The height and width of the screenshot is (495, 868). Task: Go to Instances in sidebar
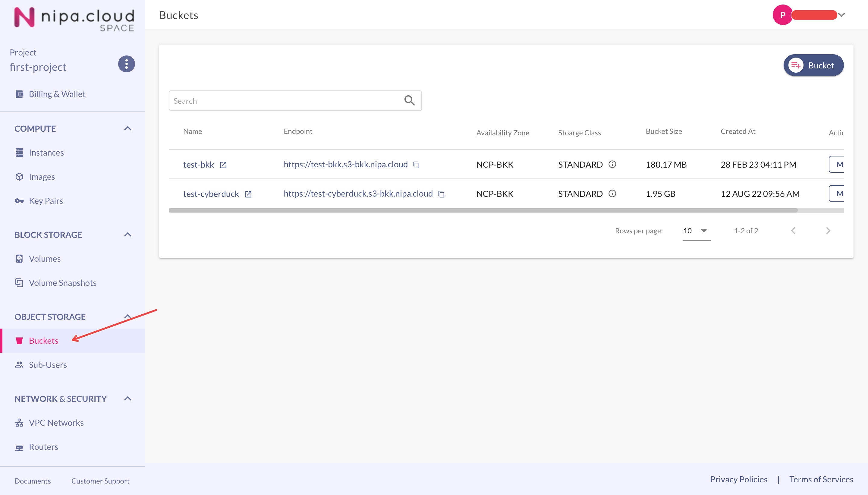point(46,153)
